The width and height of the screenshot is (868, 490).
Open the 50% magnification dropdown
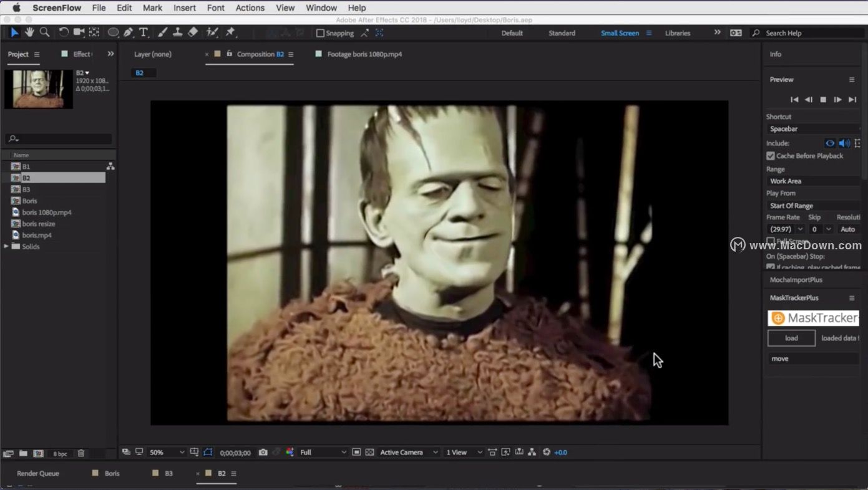tap(167, 452)
